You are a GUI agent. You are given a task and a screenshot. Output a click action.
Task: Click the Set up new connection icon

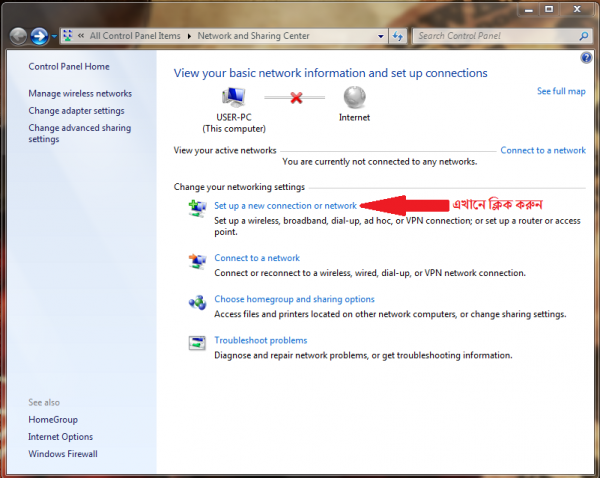pyautogui.click(x=197, y=209)
